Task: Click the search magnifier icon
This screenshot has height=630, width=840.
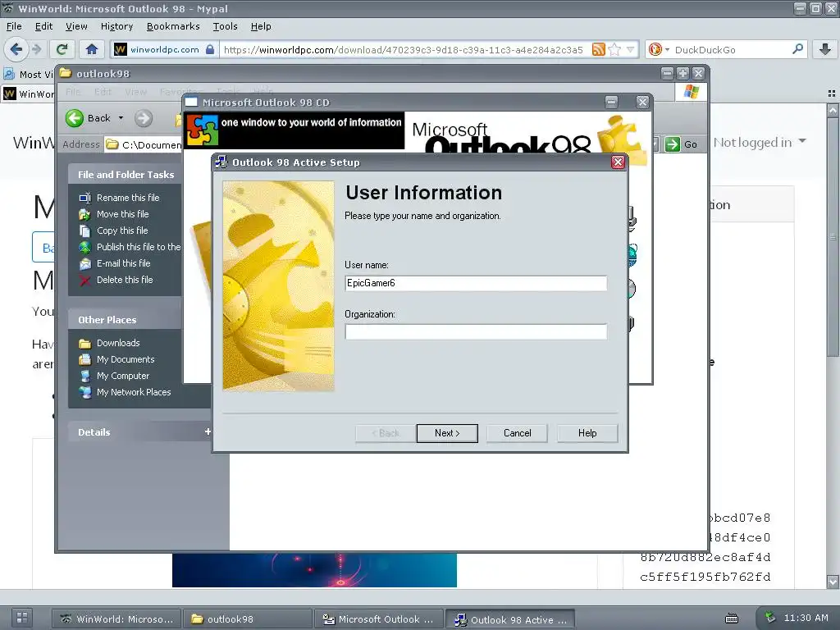Action: [x=797, y=49]
